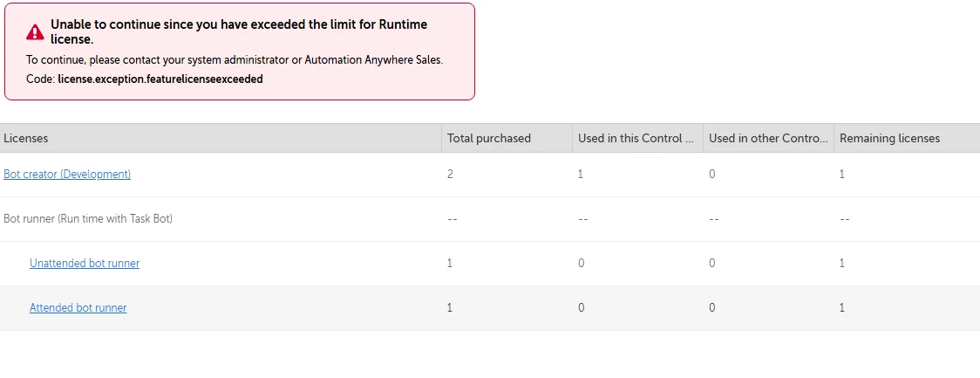Click Total purchased value in Bot creator row
This screenshot has height=378, width=980.
(450, 175)
